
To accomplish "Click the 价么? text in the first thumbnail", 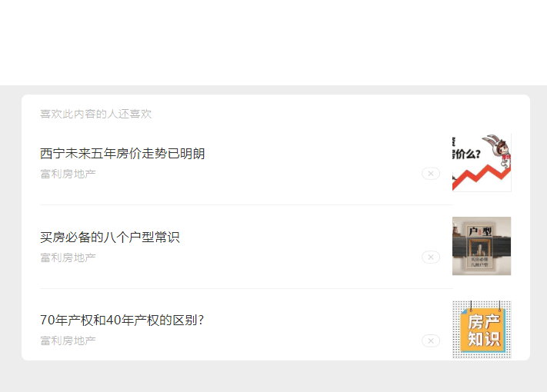I will [467, 154].
